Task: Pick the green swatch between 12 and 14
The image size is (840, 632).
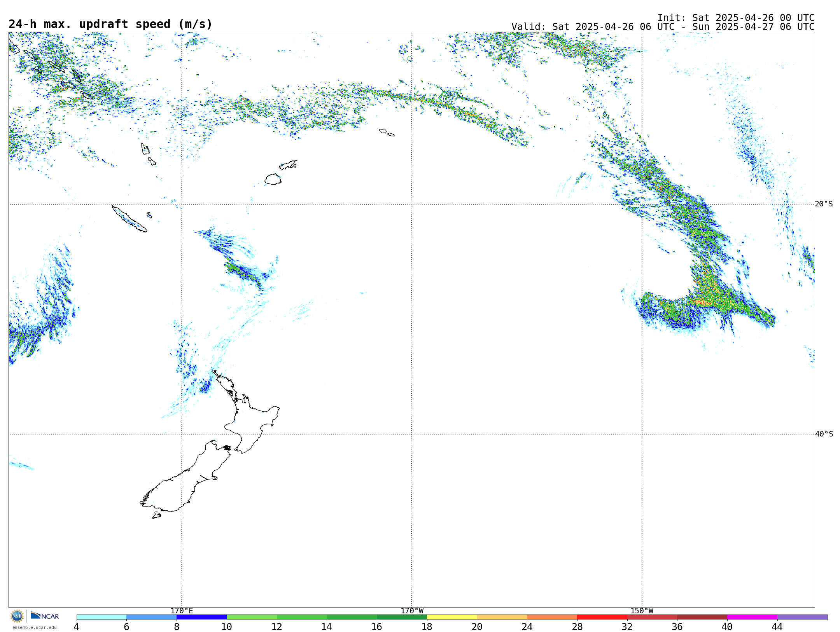Action: [302, 617]
